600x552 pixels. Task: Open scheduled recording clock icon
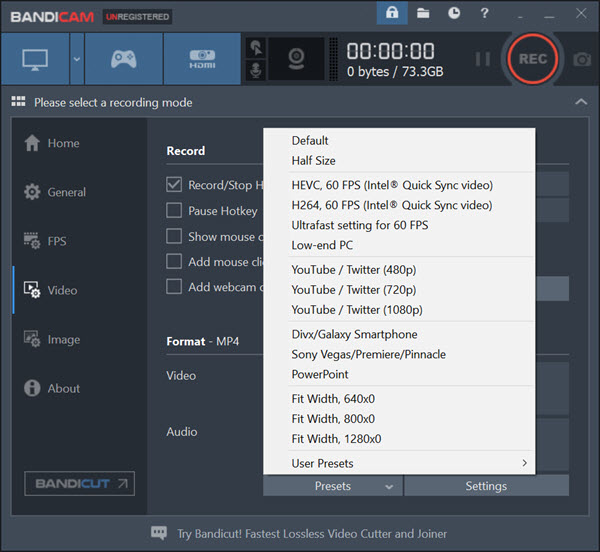coord(454,13)
